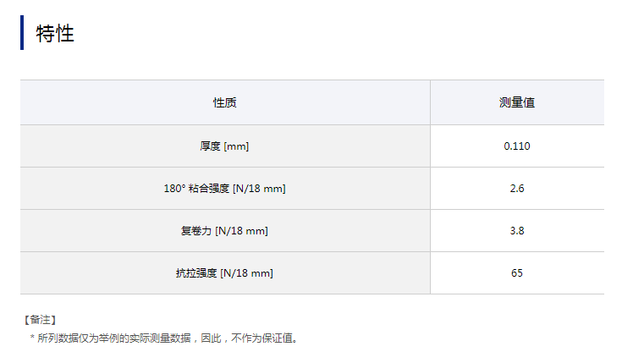Select the 2.6 measurement value
The image size is (644, 363).
[516, 188]
